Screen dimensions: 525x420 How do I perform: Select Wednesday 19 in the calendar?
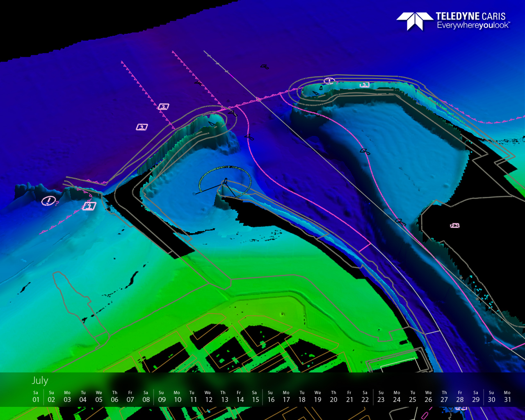[318, 397]
